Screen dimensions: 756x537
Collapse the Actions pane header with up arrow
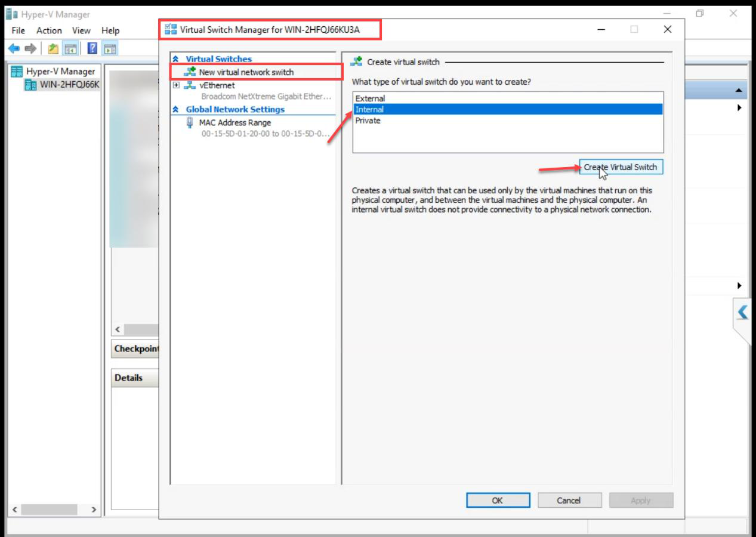tap(739, 91)
